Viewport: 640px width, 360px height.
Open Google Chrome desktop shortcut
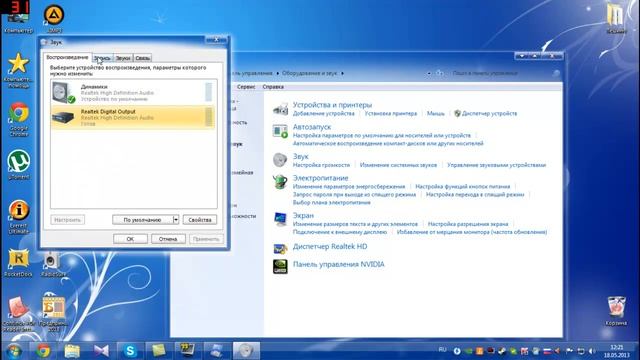(x=18, y=119)
